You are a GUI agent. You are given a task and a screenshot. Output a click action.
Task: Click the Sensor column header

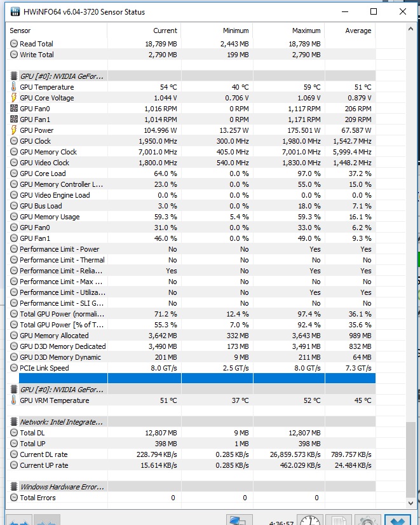point(57,31)
